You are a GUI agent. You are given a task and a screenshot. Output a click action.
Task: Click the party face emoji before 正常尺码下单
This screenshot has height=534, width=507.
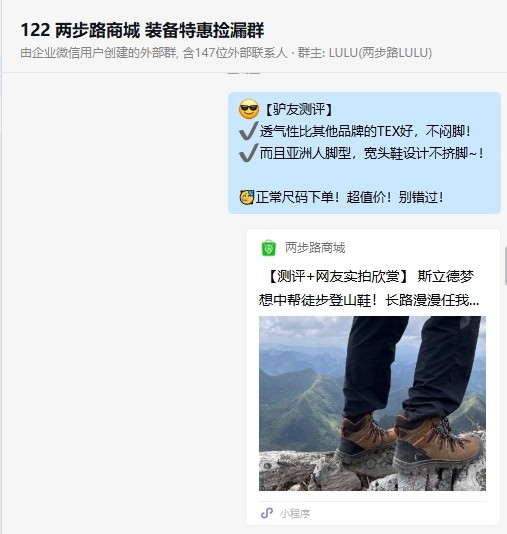[247, 197]
